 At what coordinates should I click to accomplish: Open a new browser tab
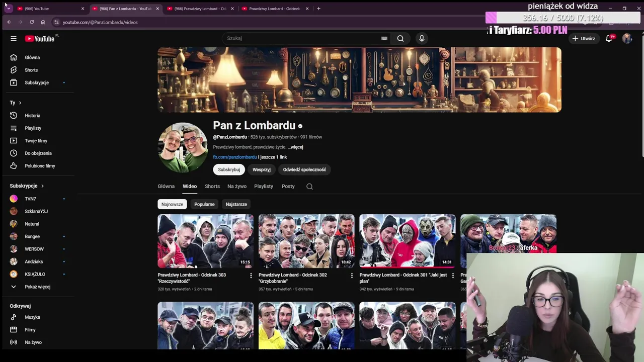click(318, 9)
